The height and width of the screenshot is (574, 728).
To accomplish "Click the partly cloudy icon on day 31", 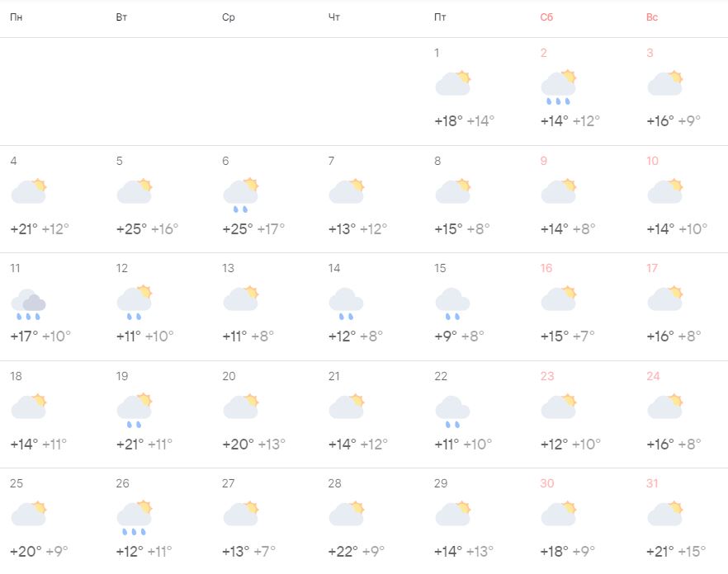I will click(664, 515).
